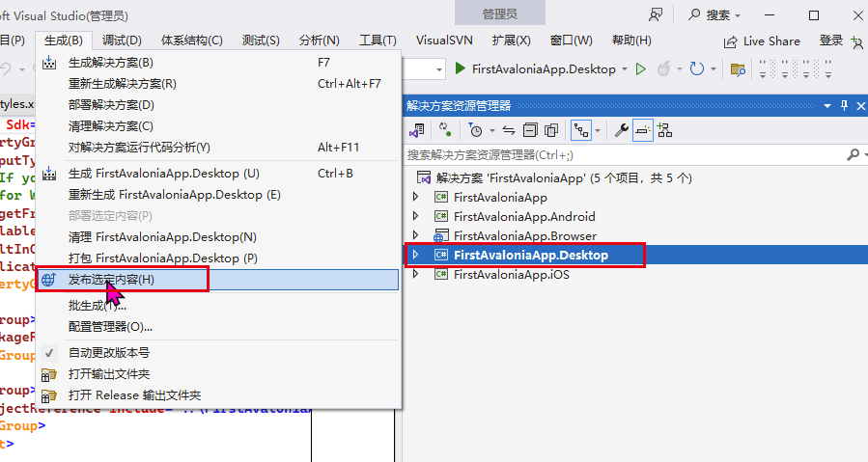Open the pending changes filter dropdown arrow

(491, 131)
